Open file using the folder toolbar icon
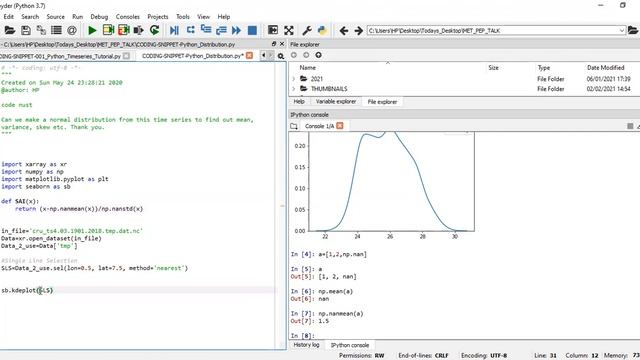The image size is (640, 360). tap(10, 30)
